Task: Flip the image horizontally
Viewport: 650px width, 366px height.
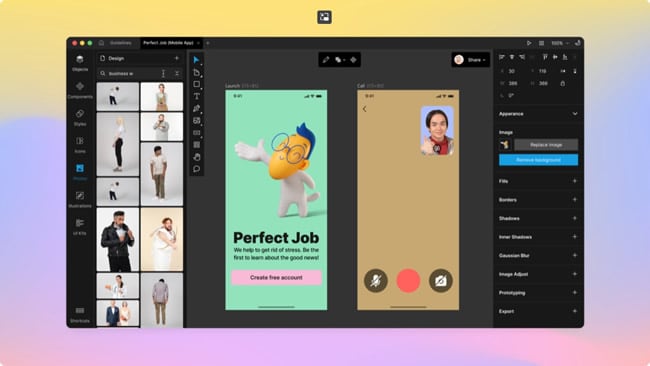Action: (x=563, y=71)
